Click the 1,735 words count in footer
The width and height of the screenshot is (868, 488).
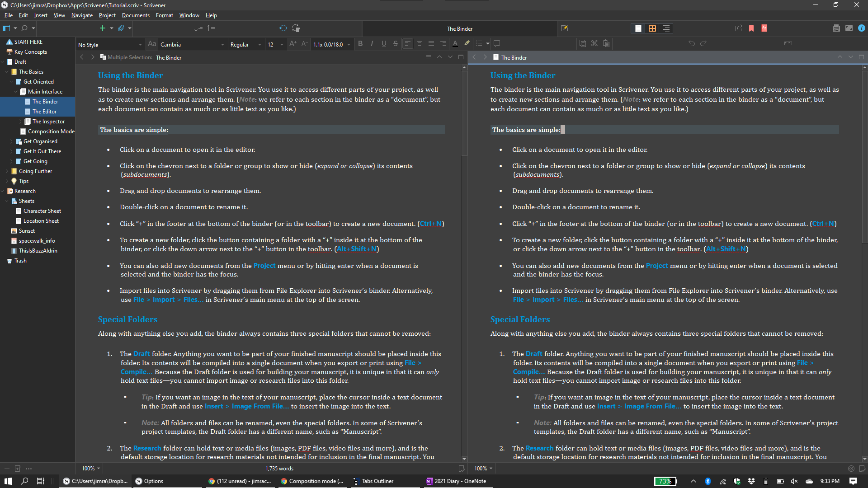pyautogui.click(x=279, y=469)
